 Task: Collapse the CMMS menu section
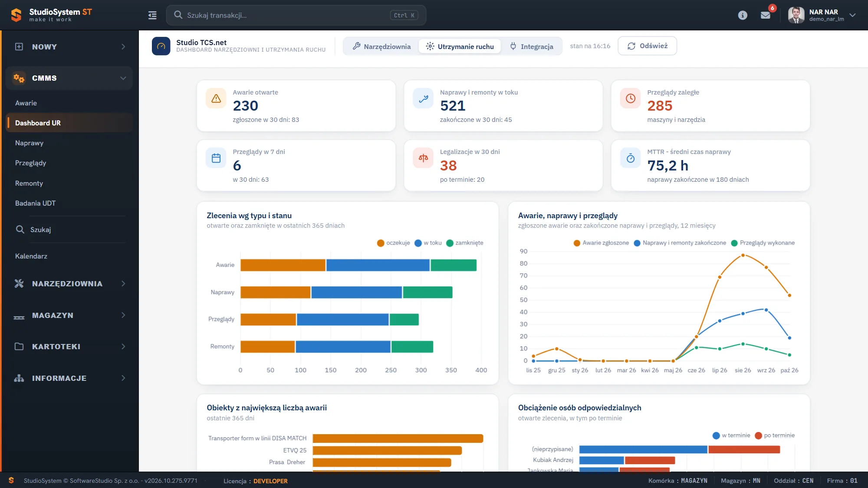click(x=69, y=78)
